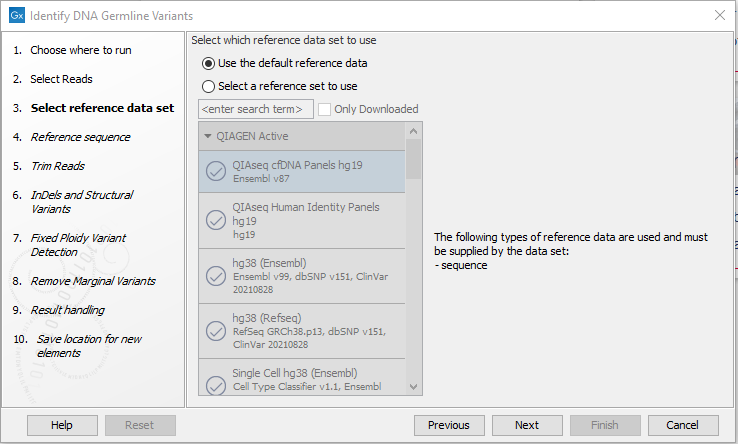
Task: Open step 7 Fixed Ploidy Variant Detection
Action: coord(78,245)
